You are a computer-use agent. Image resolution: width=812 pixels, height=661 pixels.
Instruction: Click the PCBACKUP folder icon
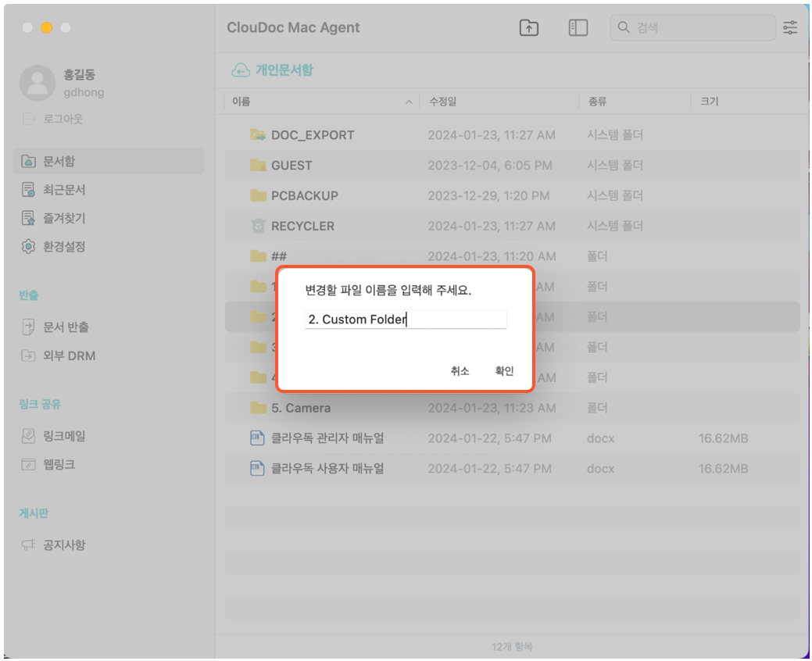(x=258, y=195)
